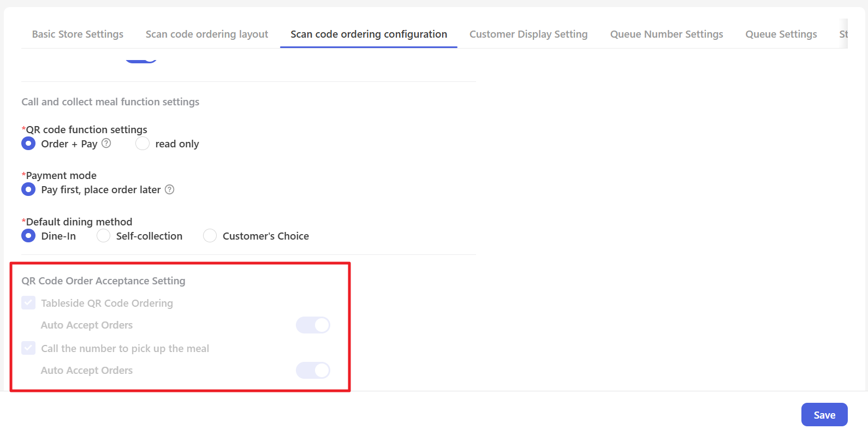Click help icon next to Order + Pay
Screen dimensions: 868x435
coord(106,143)
